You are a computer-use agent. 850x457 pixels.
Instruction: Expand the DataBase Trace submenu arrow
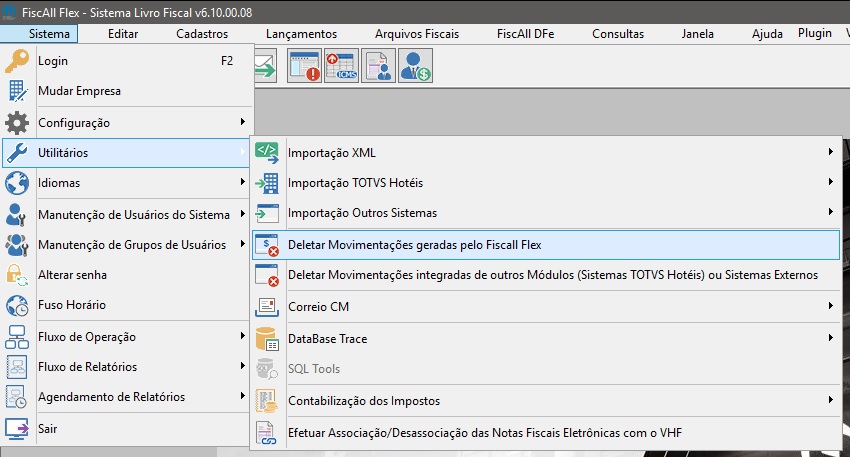pos(830,337)
